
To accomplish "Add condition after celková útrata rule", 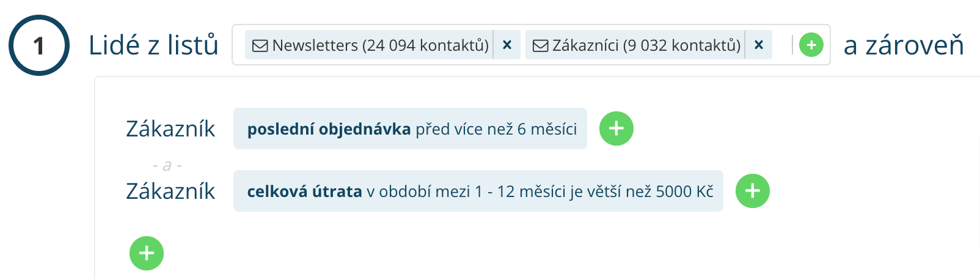I will point(752,191).
